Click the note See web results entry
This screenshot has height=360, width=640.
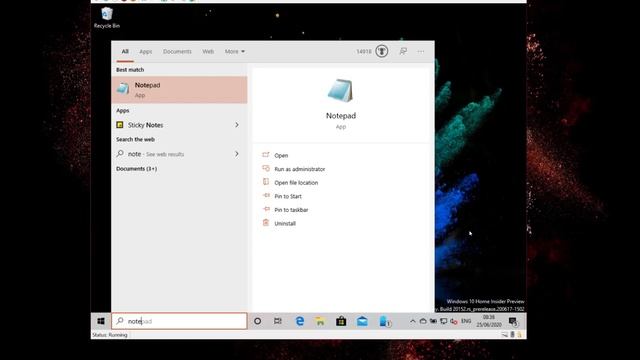tap(179, 154)
